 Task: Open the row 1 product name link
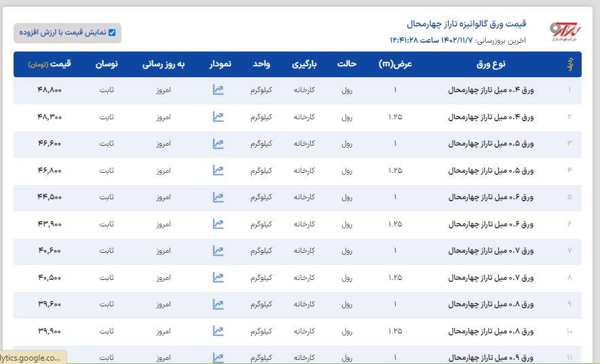click(x=491, y=90)
